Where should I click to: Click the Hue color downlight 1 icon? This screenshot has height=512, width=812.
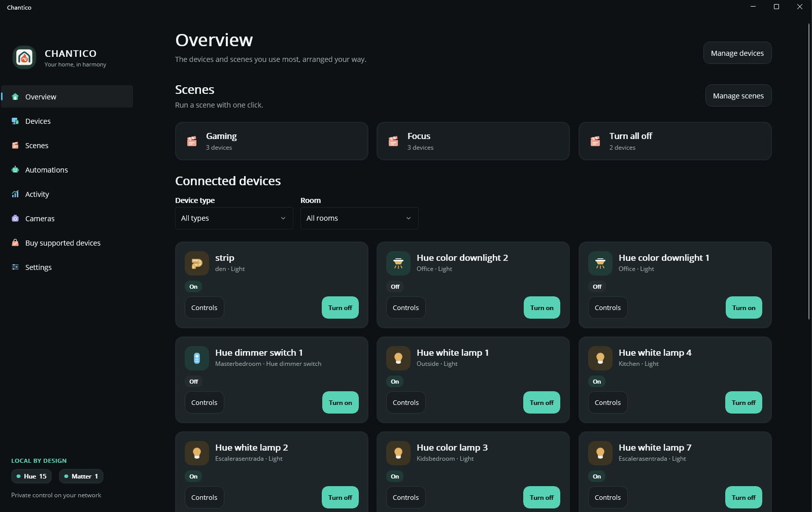point(600,263)
